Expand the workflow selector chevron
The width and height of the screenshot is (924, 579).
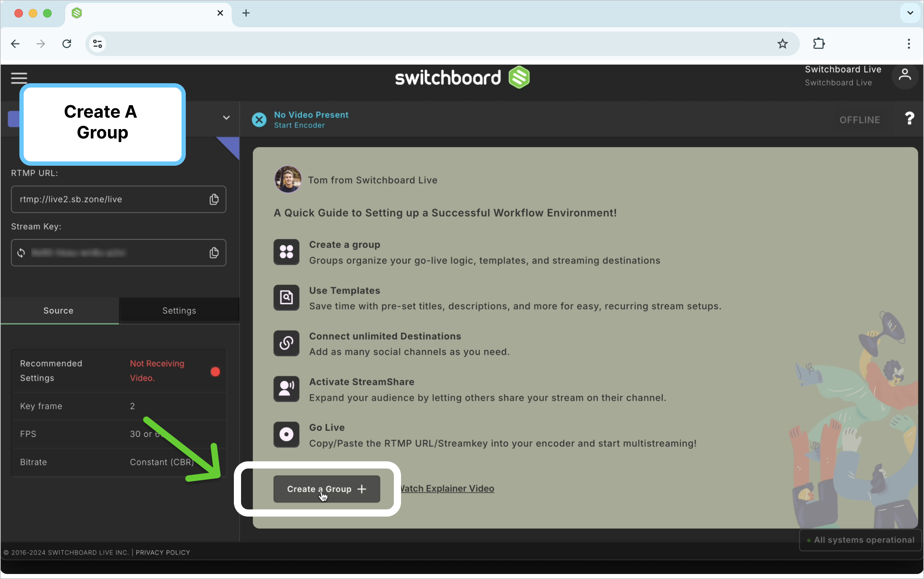click(226, 118)
